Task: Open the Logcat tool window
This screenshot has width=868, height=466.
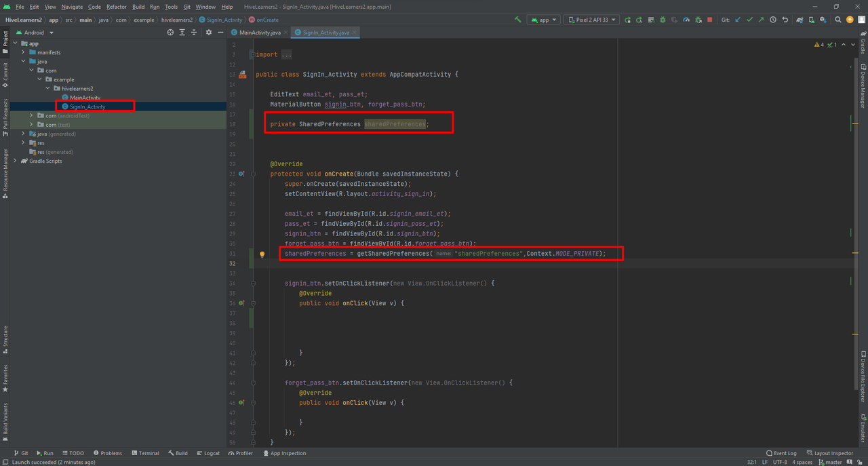Action: [208, 453]
